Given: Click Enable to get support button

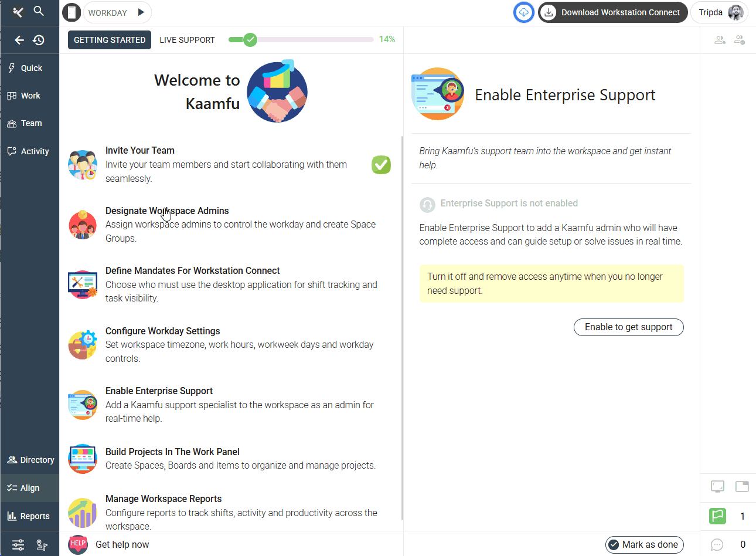Looking at the screenshot, I should 628,327.
